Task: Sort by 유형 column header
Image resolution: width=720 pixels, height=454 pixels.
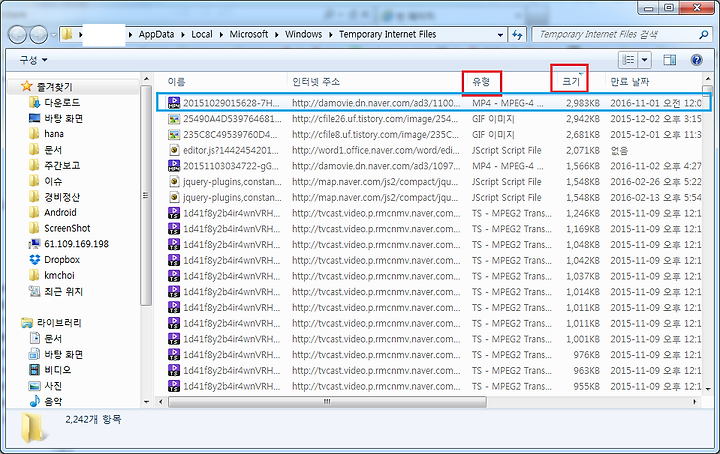Action: [481, 82]
